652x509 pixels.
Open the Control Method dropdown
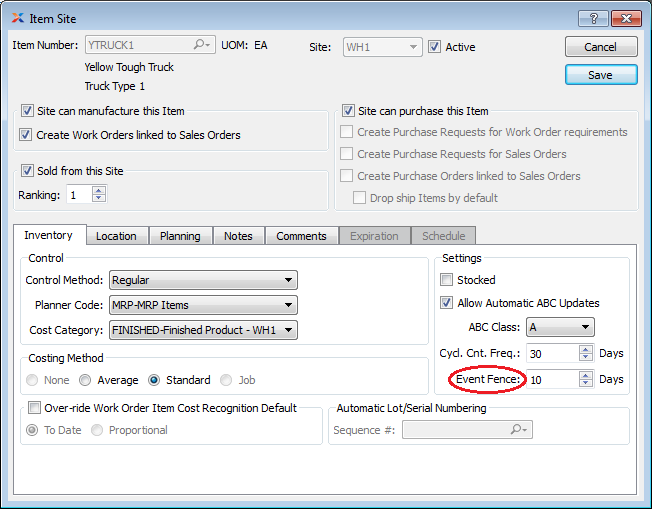point(203,281)
